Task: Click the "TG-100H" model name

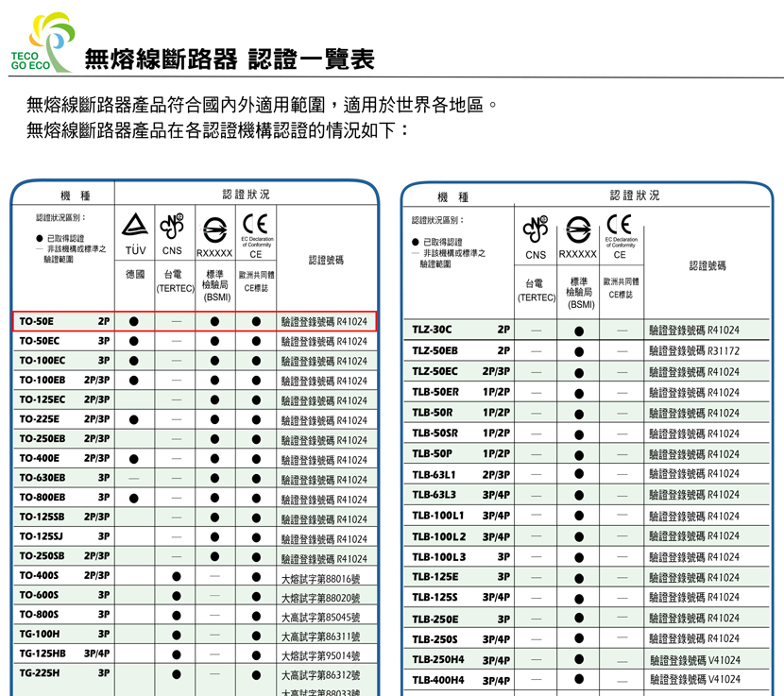Action: 39,634
